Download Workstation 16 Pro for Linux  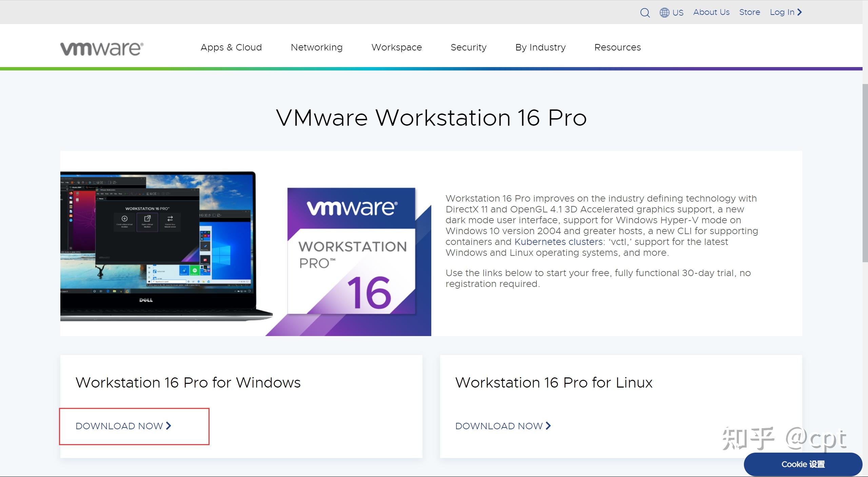(499, 426)
